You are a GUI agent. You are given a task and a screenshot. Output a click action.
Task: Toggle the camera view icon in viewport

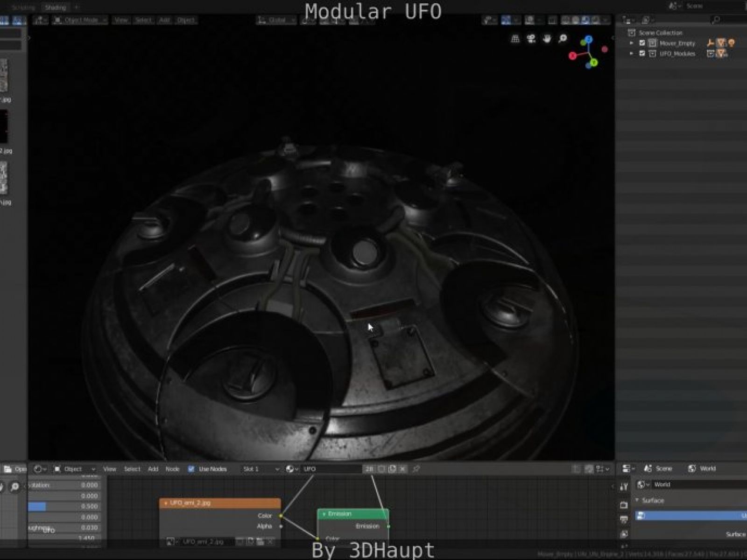[531, 39]
